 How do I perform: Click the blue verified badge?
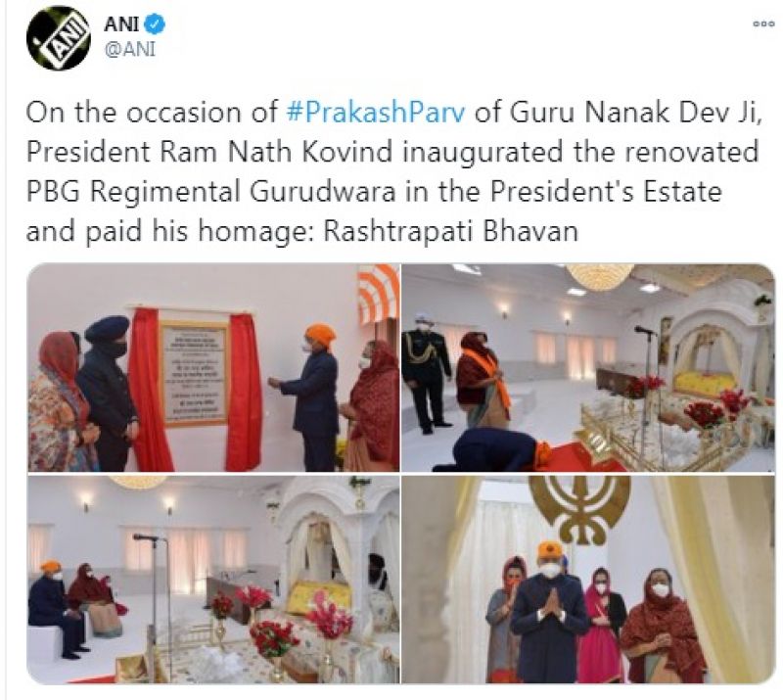[x=156, y=23]
